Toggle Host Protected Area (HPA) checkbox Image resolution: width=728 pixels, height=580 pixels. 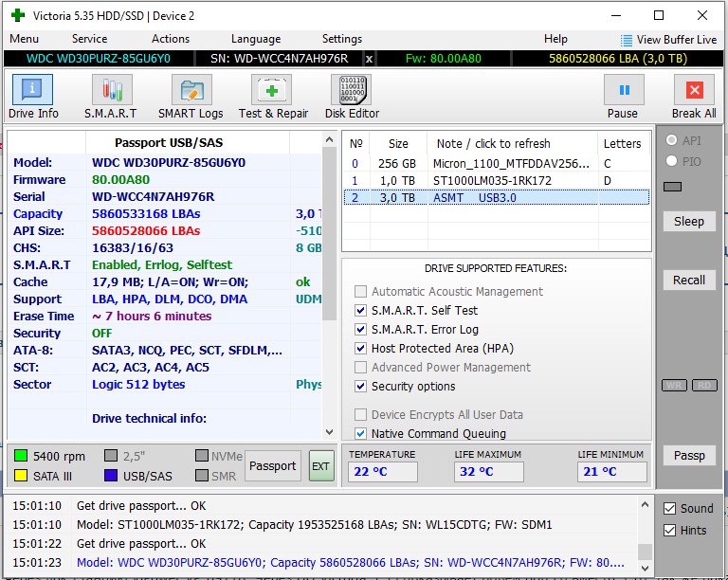click(x=360, y=349)
